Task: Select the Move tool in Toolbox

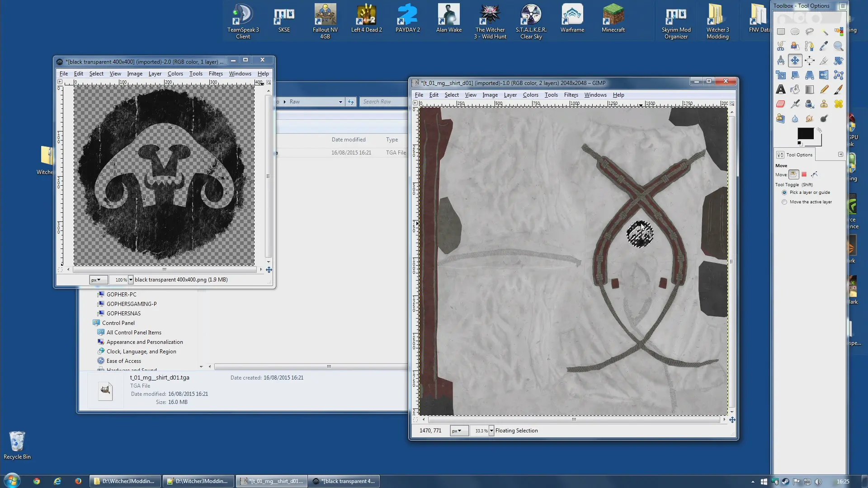Action: coord(795,61)
